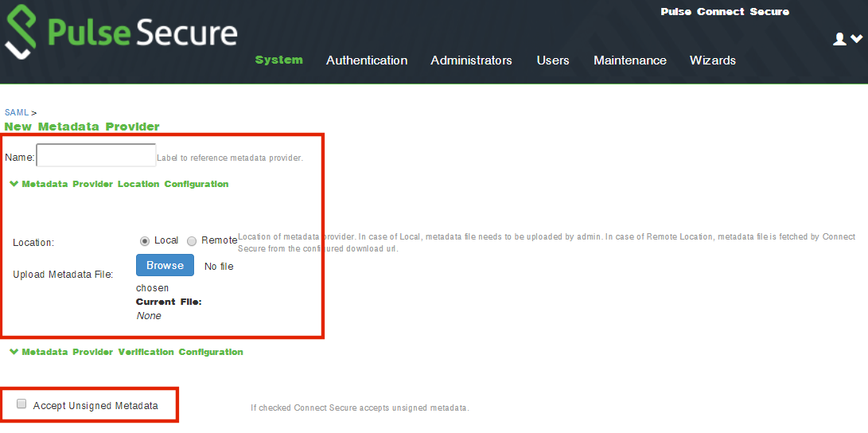Open the Authentication menu
This screenshot has width=868, height=433.
367,60
